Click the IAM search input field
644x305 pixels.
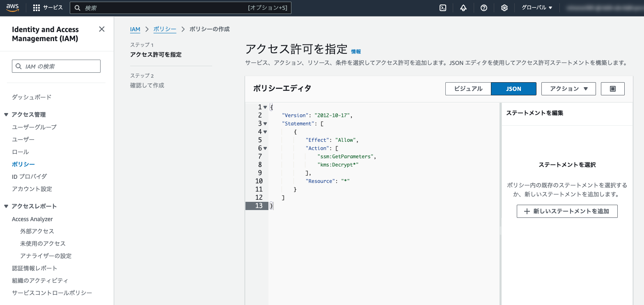click(56, 66)
